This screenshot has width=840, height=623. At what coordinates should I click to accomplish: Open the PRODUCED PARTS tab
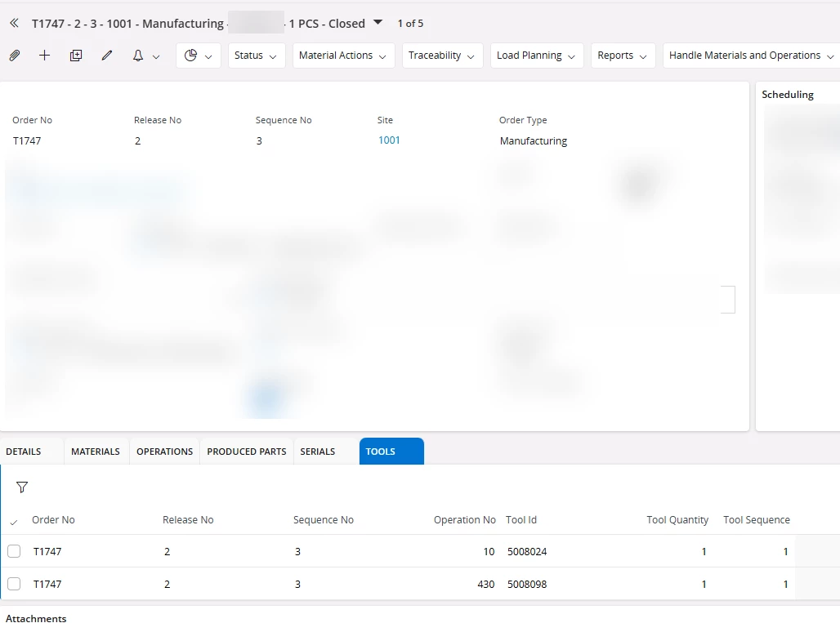click(x=247, y=452)
